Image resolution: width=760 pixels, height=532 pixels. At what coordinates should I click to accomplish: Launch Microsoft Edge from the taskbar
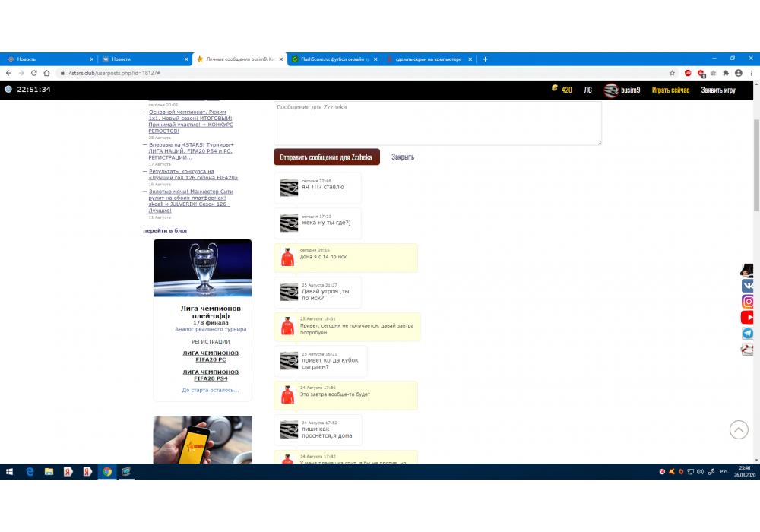point(30,471)
